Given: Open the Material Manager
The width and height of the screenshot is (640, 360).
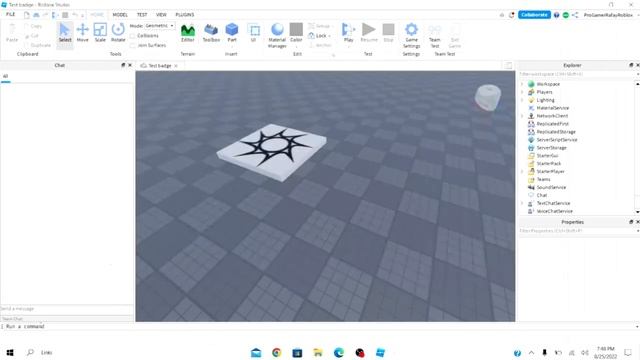Looking at the screenshot, I should [x=277, y=35].
